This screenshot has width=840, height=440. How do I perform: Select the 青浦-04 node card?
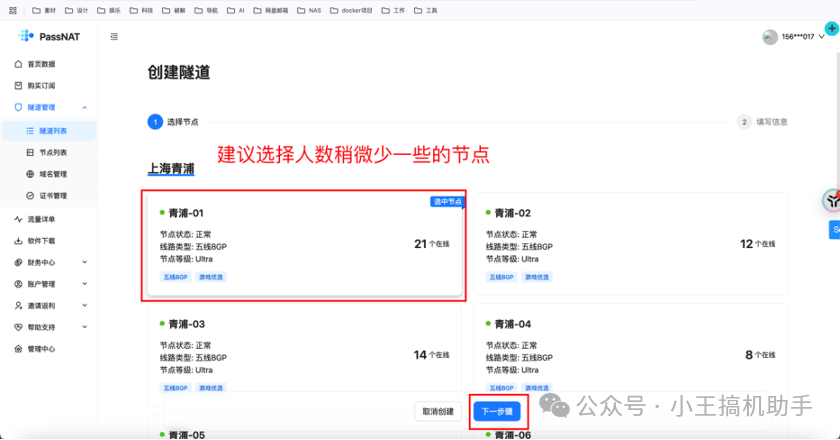coord(630,355)
